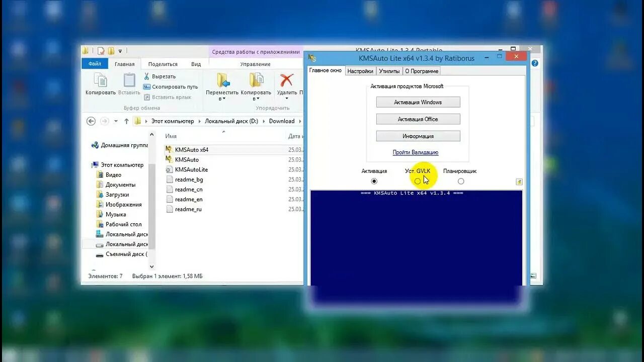Open the О Программе tab
The height and width of the screenshot is (362, 644).
coord(422,71)
